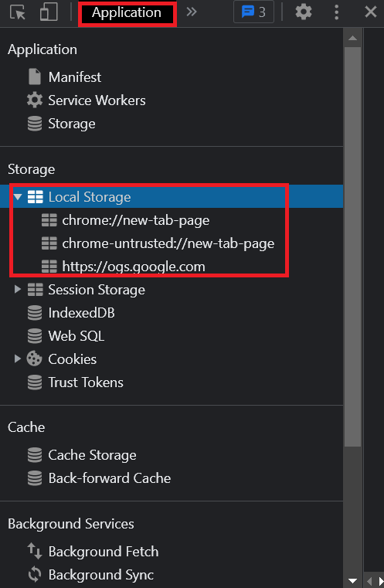Image resolution: width=384 pixels, height=588 pixels.
Task: Click the Storage database icon under Application
Action: [35, 124]
